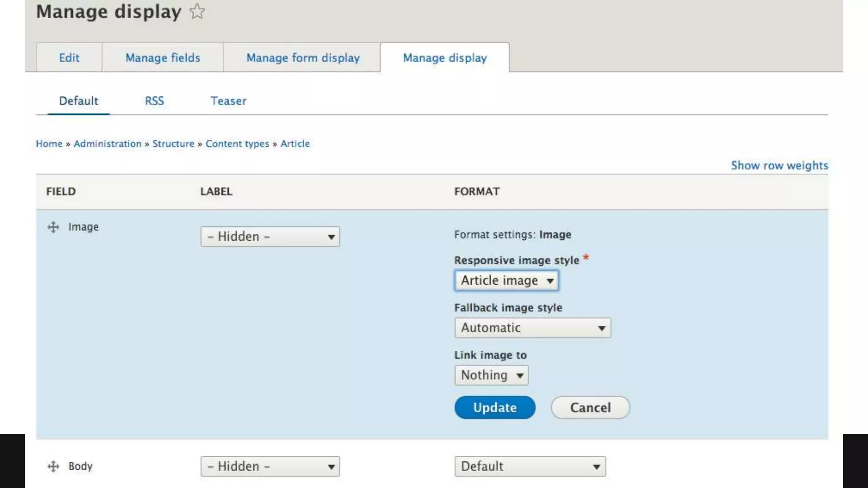Open the Manage form display tab
Screen dimensions: 868x488
pyautogui.click(x=303, y=58)
